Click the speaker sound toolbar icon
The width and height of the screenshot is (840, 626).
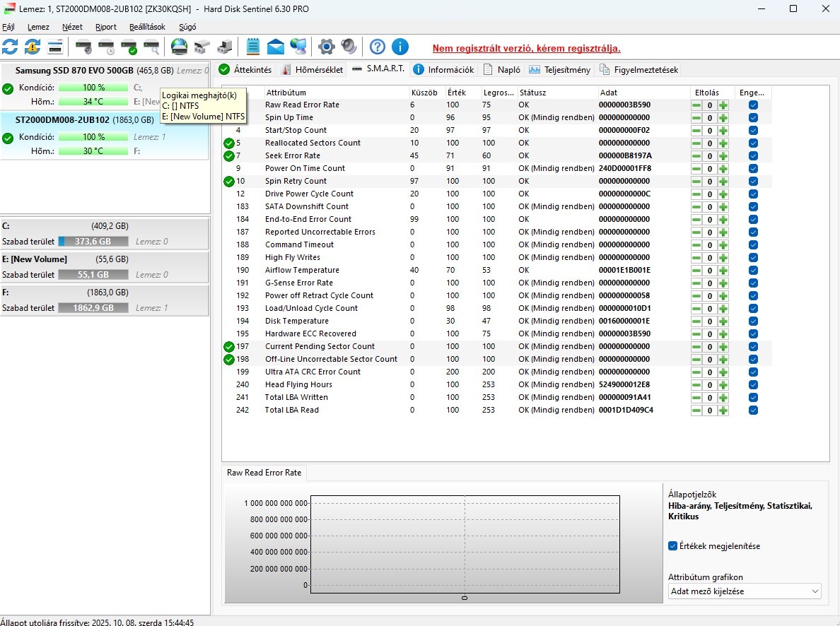[x=349, y=47]
